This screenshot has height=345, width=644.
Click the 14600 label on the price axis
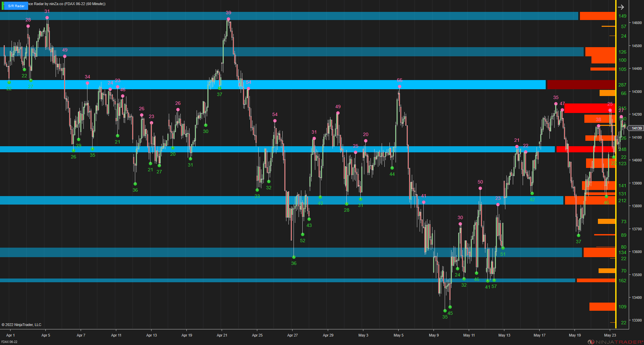pos(637,22)
